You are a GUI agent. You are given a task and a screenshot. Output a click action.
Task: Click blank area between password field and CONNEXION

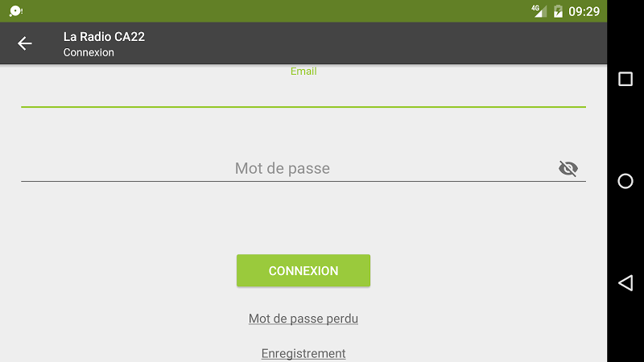(x=303, y=217)
